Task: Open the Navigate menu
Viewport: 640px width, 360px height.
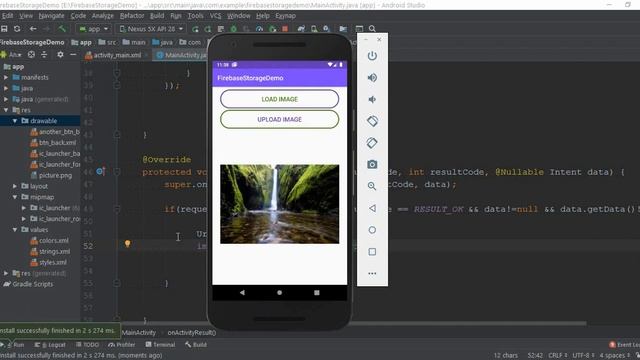Action: pos(51,16)
